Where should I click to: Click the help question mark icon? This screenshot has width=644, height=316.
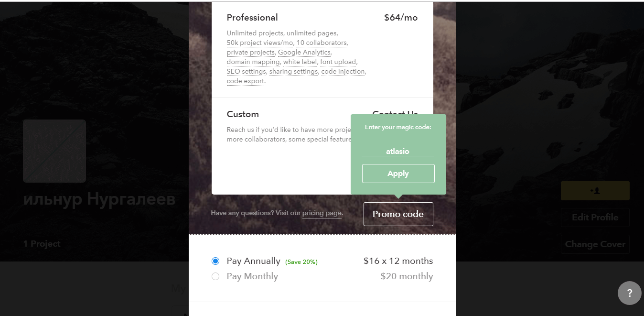tap(629, 293)
